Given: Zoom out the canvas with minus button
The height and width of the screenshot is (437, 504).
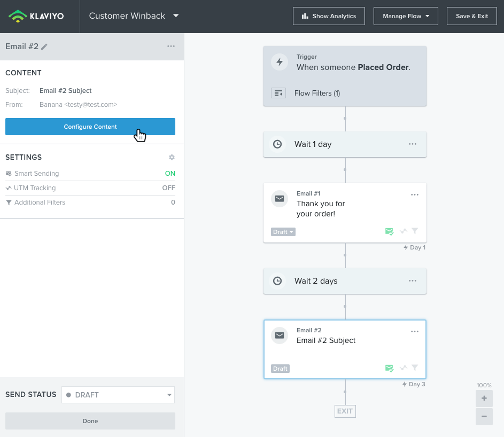Looking at the screenshot, I should click(x=484, y=417).
